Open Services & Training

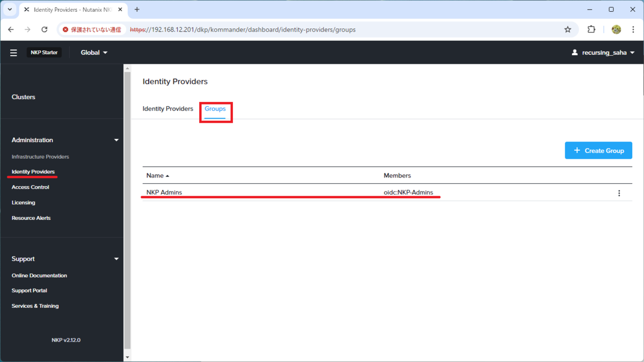pos(35,306)
